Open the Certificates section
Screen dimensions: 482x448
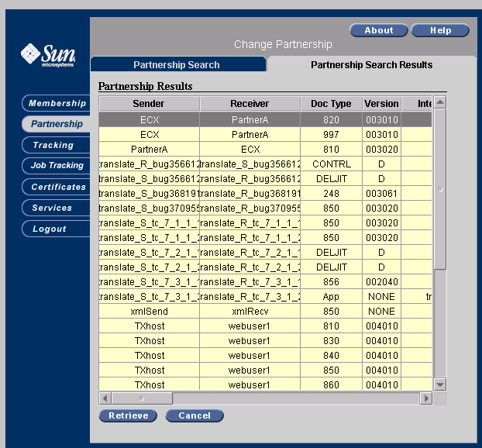[57, 187]
